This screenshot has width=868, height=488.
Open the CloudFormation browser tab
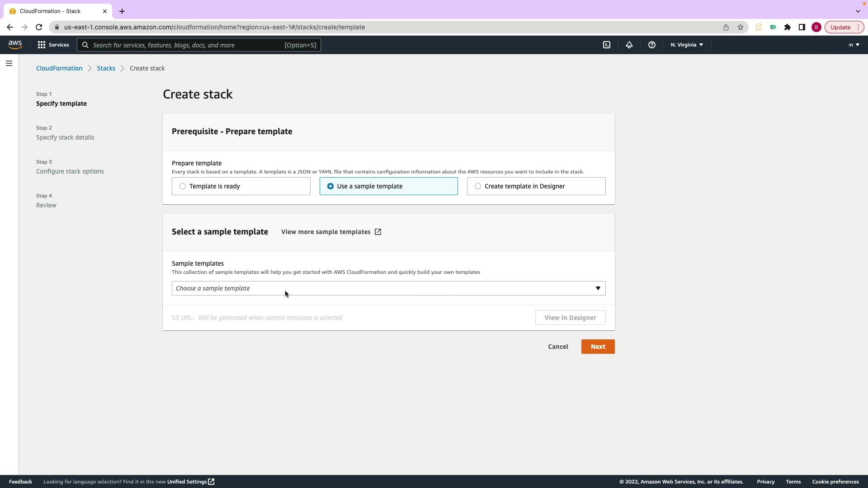50,11
